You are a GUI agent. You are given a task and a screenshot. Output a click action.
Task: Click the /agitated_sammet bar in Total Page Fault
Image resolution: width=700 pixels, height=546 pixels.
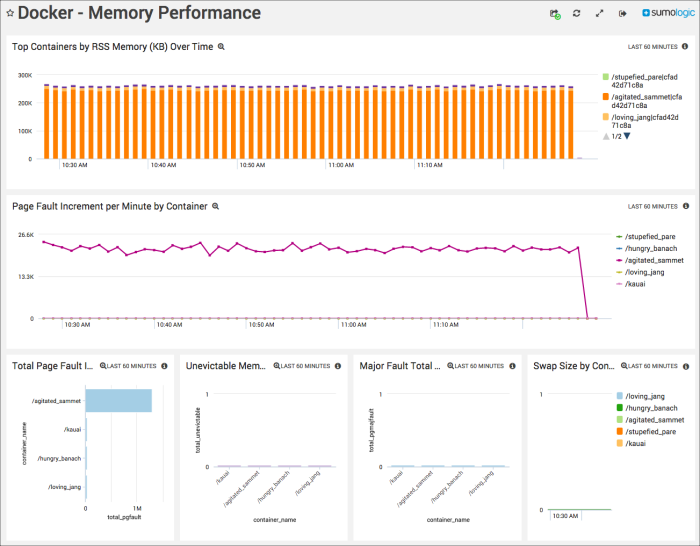pyautogui.click(x=118, y=401)
